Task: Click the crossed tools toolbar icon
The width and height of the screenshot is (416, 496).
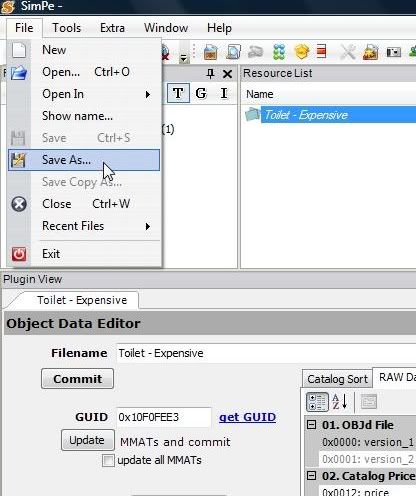Action: coord(348,52)
